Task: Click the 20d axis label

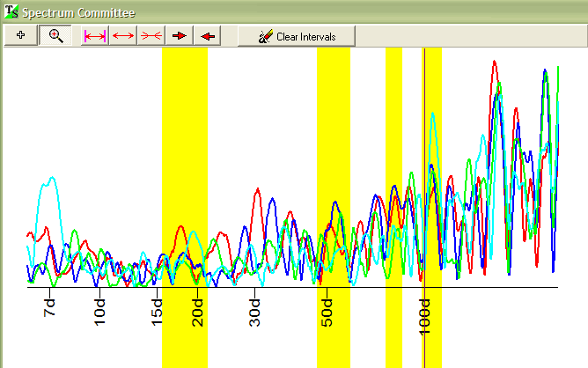Action: [x=197, y=313]
